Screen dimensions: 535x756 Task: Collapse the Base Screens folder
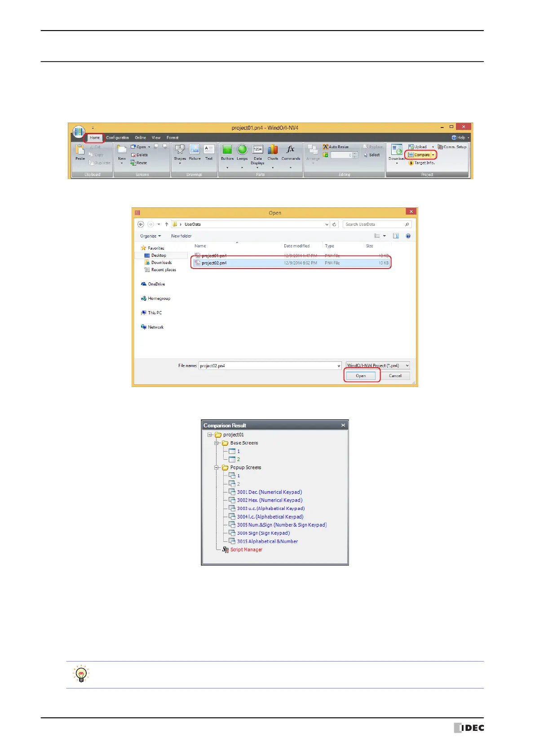(217, 443)
